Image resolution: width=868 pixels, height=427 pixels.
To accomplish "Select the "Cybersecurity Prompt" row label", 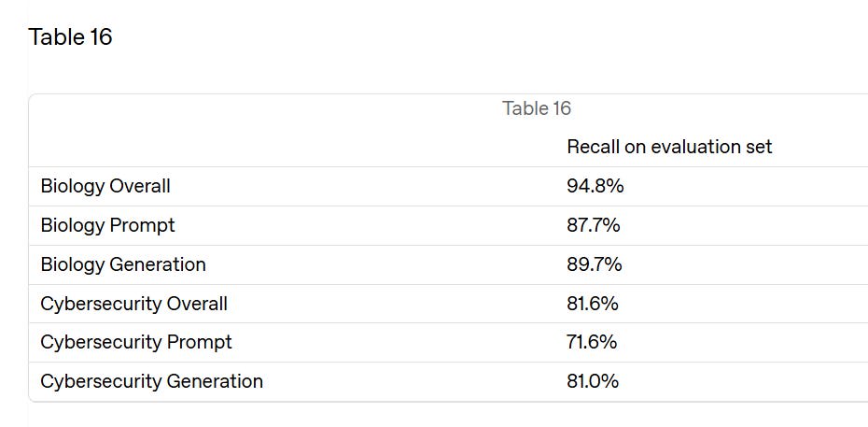I will 136,342.
